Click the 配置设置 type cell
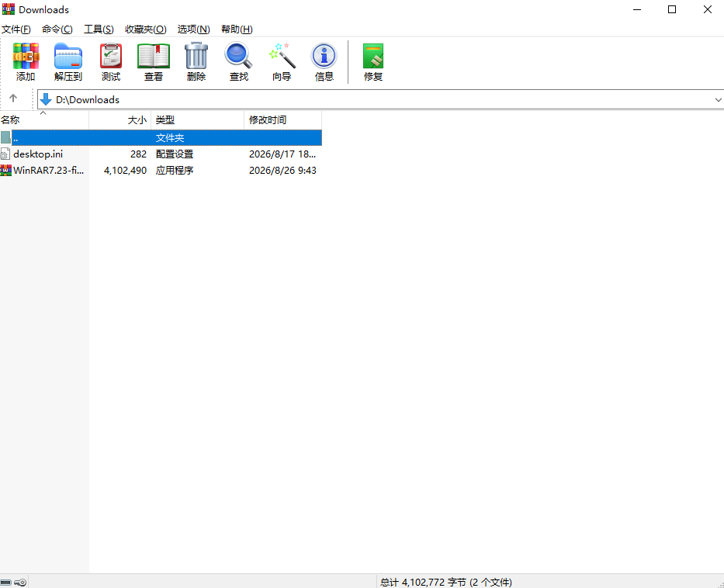Screen dimensions: 724x588 [x=175, y=154]
